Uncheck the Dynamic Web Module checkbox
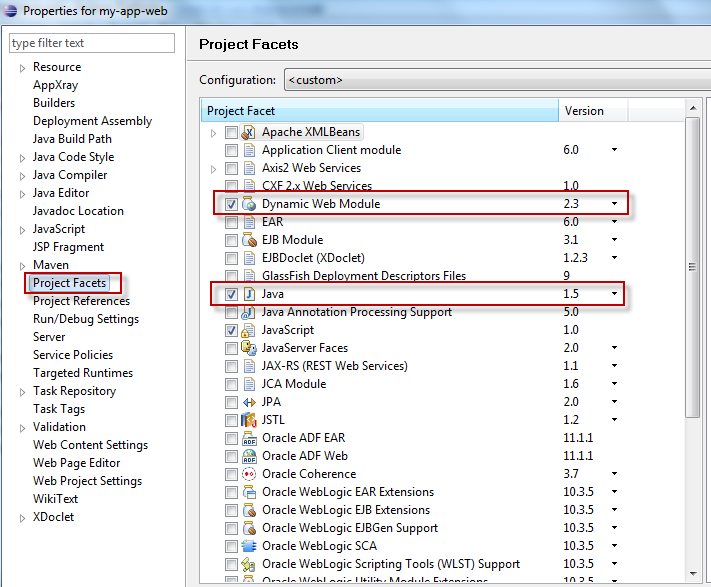The image size is (711, 587). pos(231,204)
